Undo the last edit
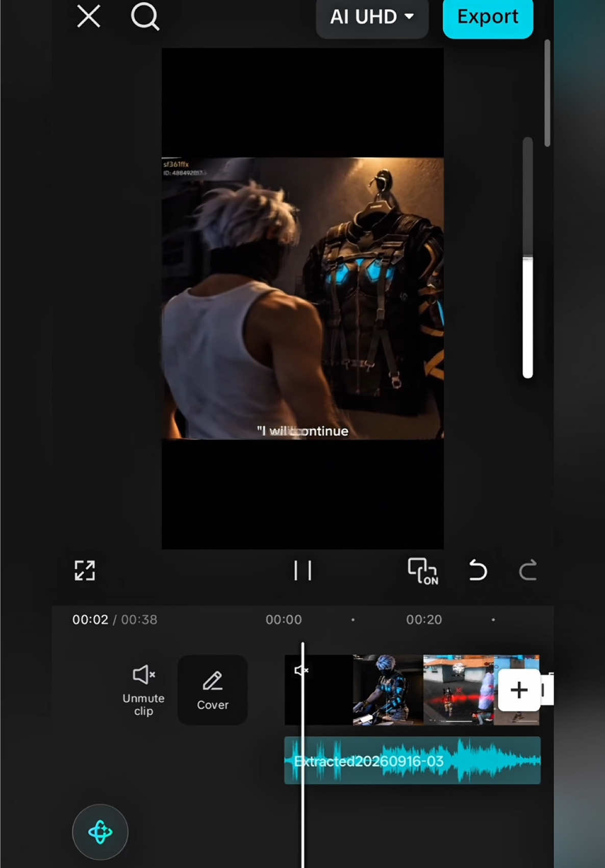This screenshot has height=868, width=605. coord(478,571)
